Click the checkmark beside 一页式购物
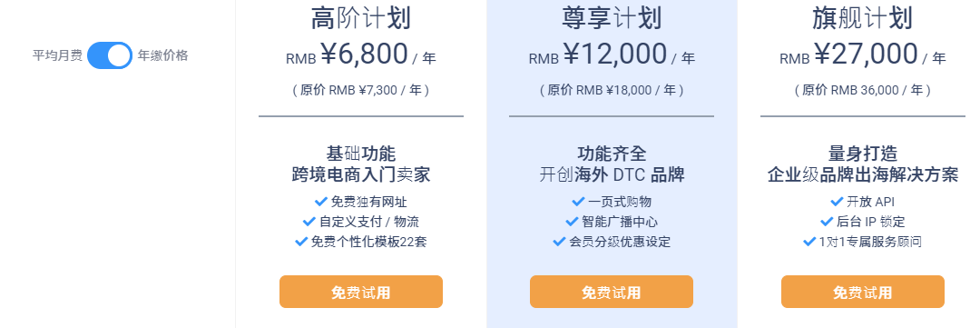 click(578, 202)
